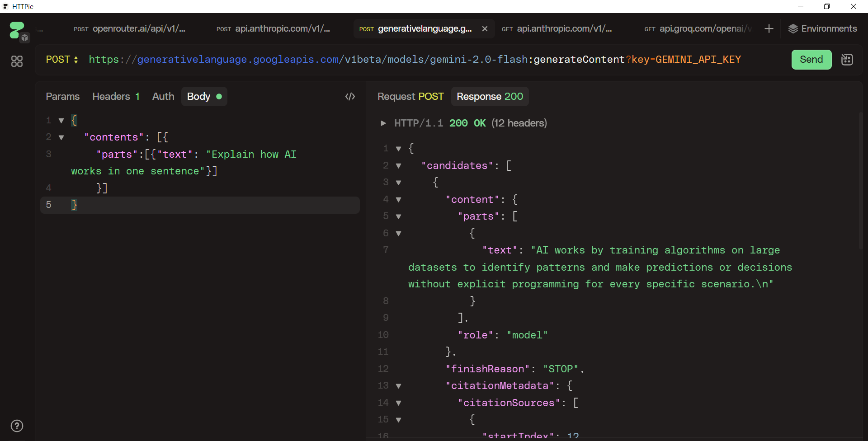The height and width of the screenshot is (441, 868).
Task: Click the response panel vertical scrollbar
Action: [861, 181]
